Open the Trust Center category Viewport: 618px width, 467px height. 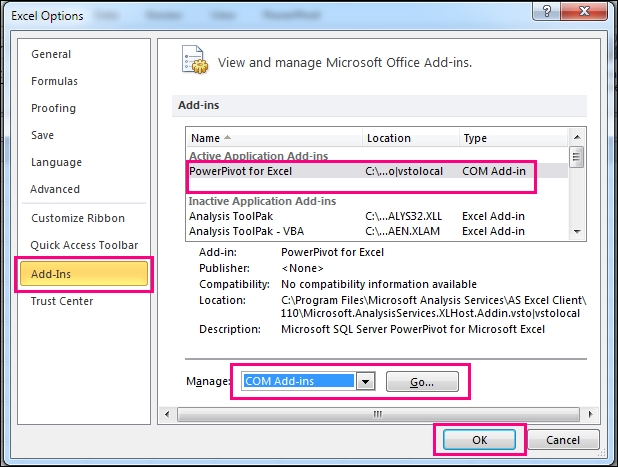(62, 301)
